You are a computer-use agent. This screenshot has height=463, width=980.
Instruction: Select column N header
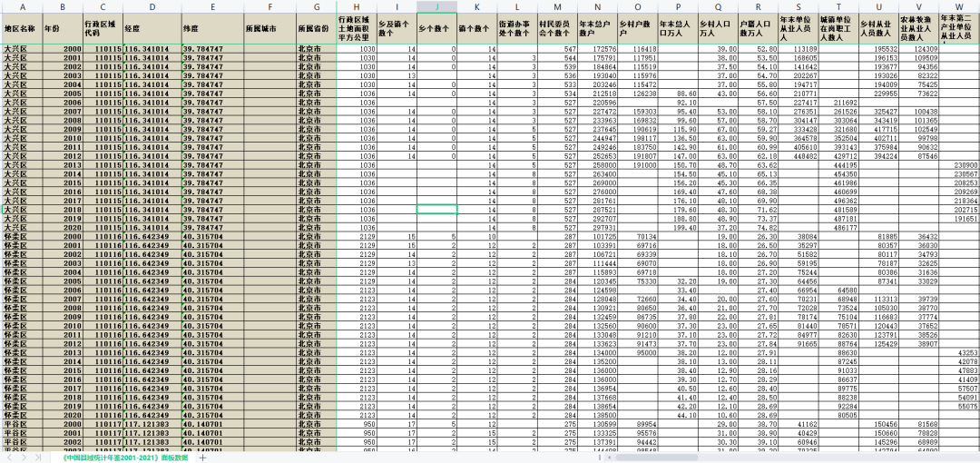pyautogui.click(x=598, y=6)
